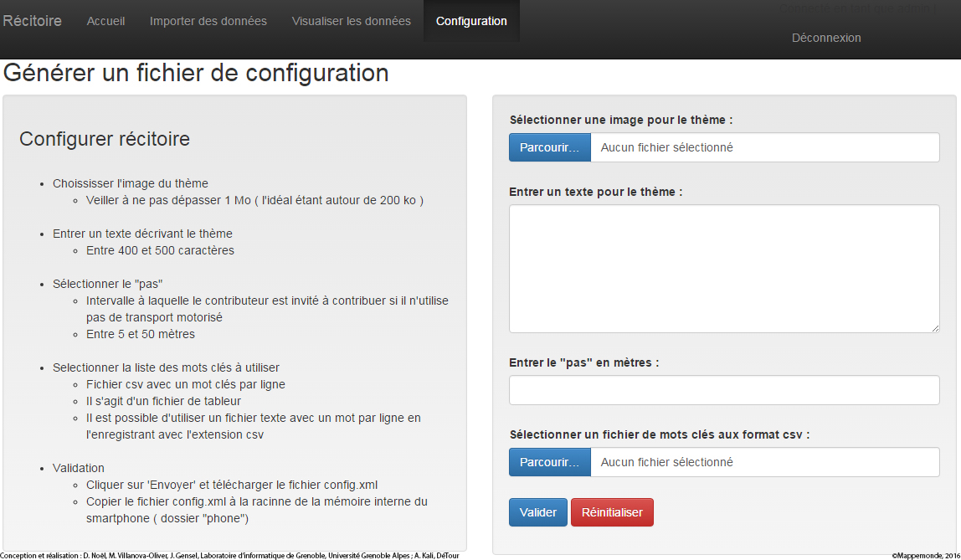Open Visualiser les données page
The image size is (961, 560).
point(352,21)
